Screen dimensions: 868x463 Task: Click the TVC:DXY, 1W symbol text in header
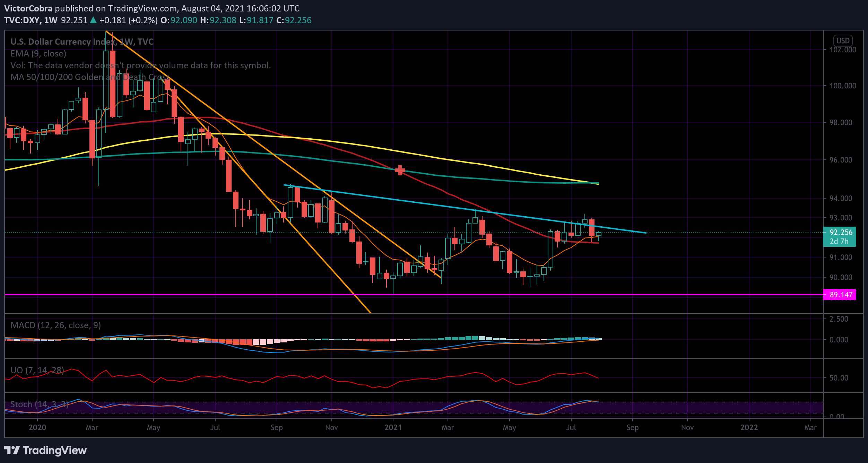[31, 20]
